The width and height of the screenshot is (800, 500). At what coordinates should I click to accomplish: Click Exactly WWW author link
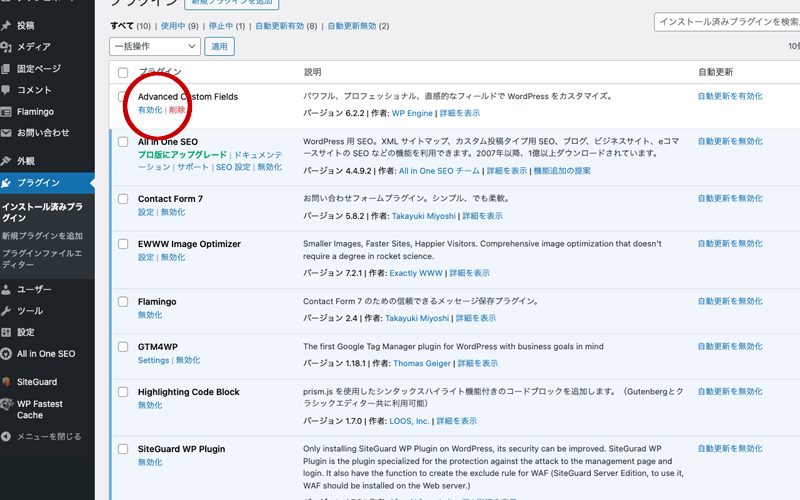pos(416,273)
